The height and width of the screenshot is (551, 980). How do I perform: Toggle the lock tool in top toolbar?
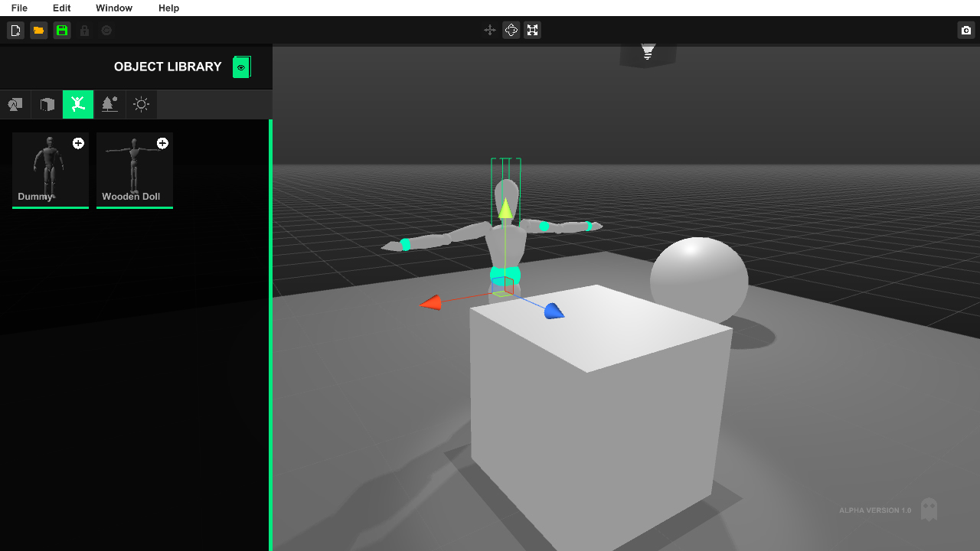coord(84,30)
